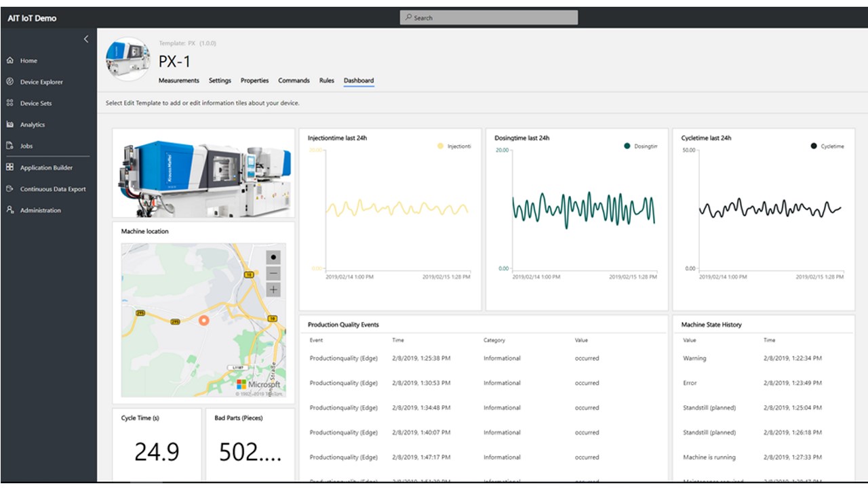Select Continuous Data Export icon
Viewport: 868px width, 488px height.
coord(10,189)
